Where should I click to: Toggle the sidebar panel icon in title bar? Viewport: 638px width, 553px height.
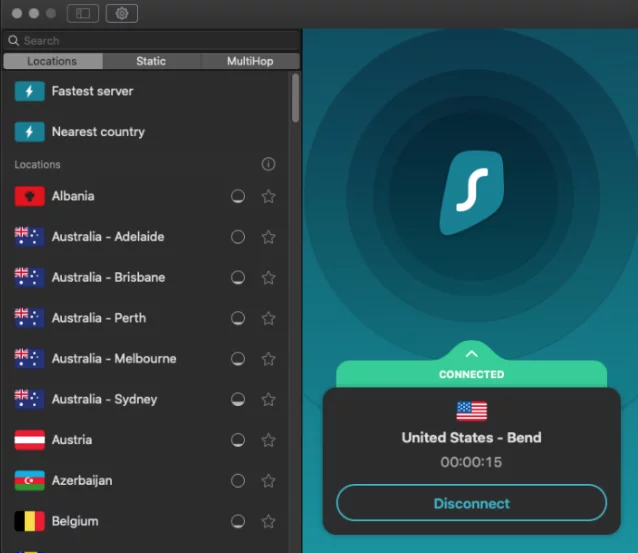tap(82, 13)
